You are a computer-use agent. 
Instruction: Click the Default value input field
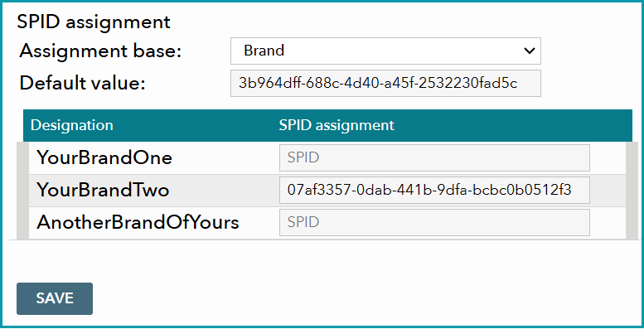pos(385,84)
